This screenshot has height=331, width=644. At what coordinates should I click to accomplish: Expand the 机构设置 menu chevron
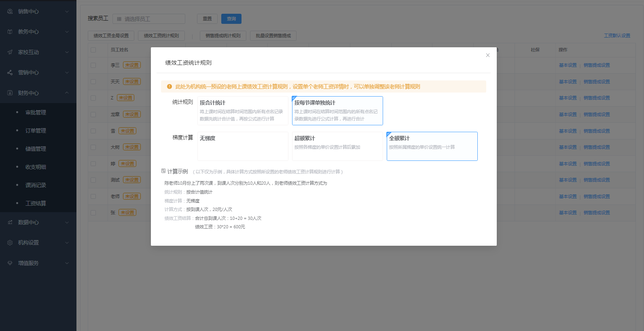(67, 242)
